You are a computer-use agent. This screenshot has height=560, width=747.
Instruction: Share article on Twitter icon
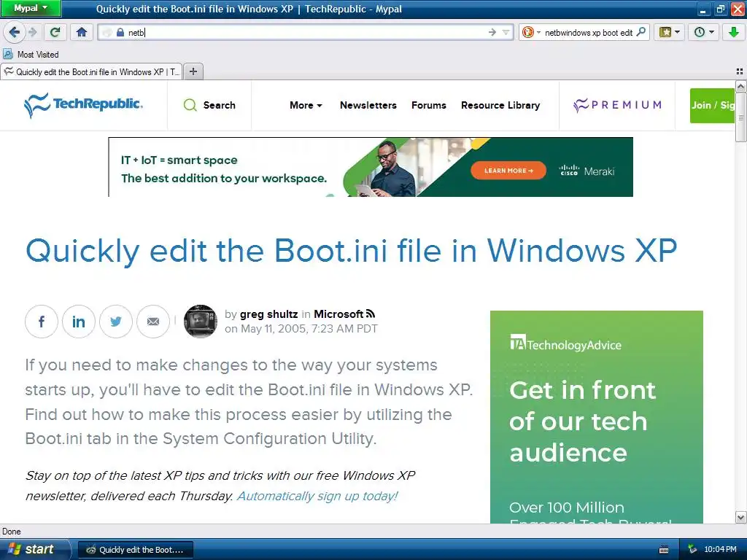coord(116,322)
